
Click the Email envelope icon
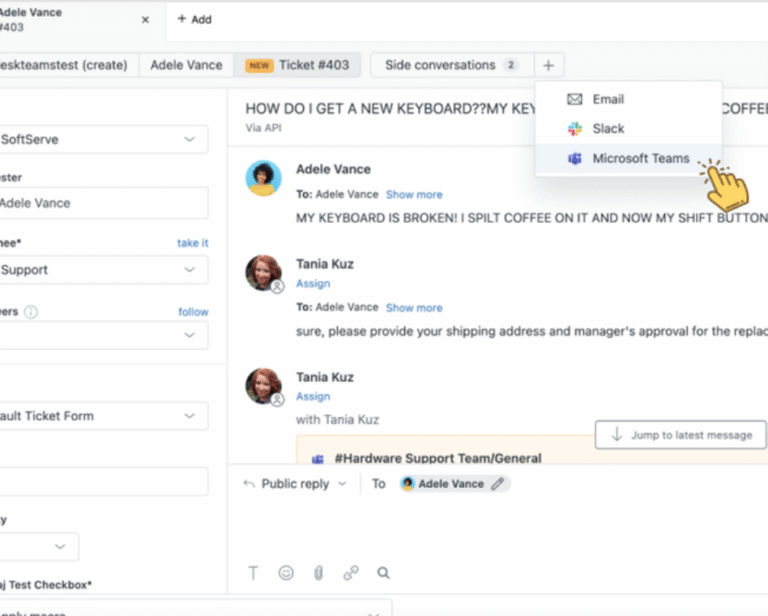pos(575,99)
